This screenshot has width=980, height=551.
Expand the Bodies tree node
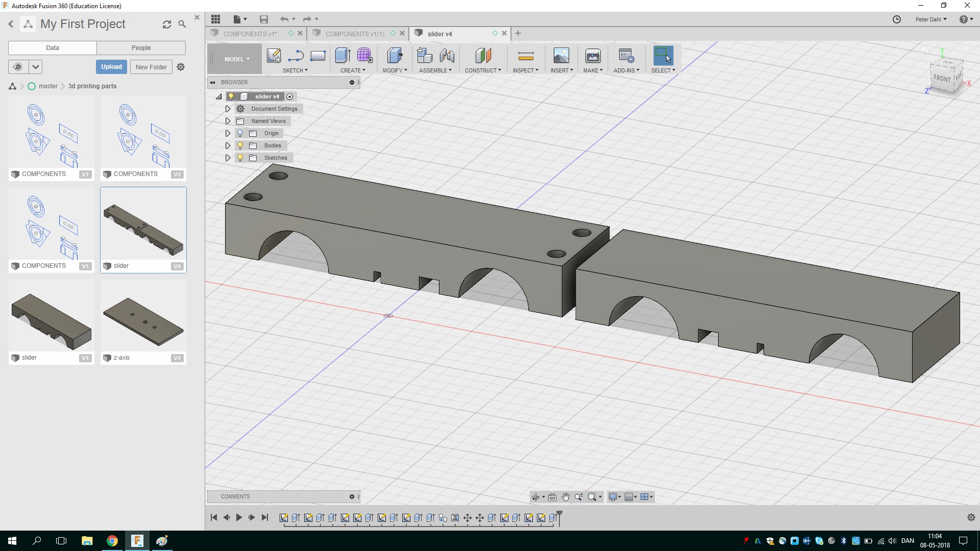(x=228, y=145)
